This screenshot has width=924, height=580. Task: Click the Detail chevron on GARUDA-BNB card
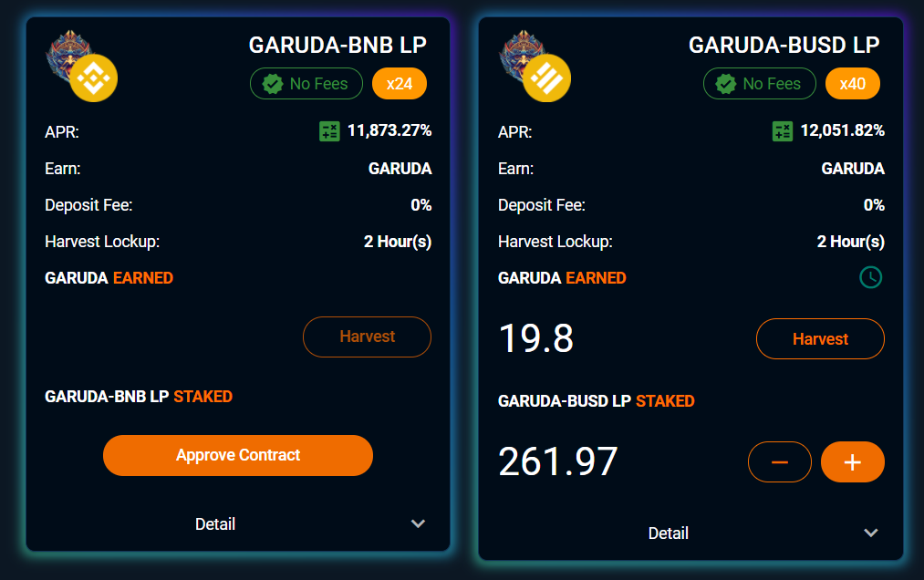coord(418,524)
